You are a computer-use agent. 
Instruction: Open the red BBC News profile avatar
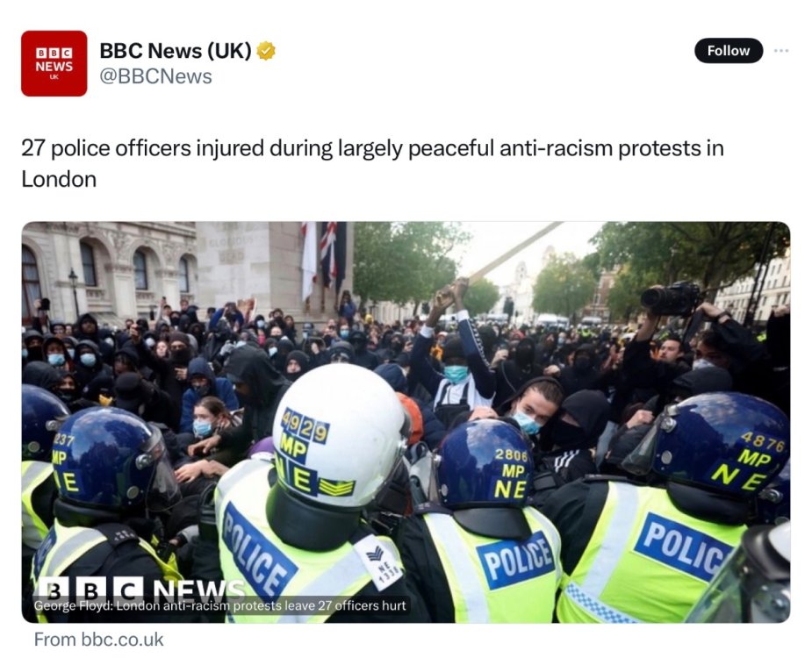pyautogui.click(x=54, y=63)
